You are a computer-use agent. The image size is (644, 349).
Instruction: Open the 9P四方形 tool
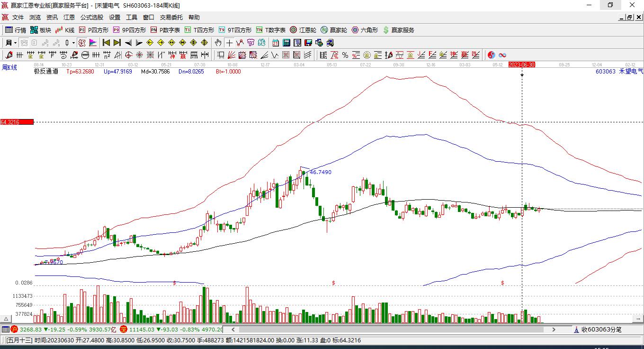point(129,30)
